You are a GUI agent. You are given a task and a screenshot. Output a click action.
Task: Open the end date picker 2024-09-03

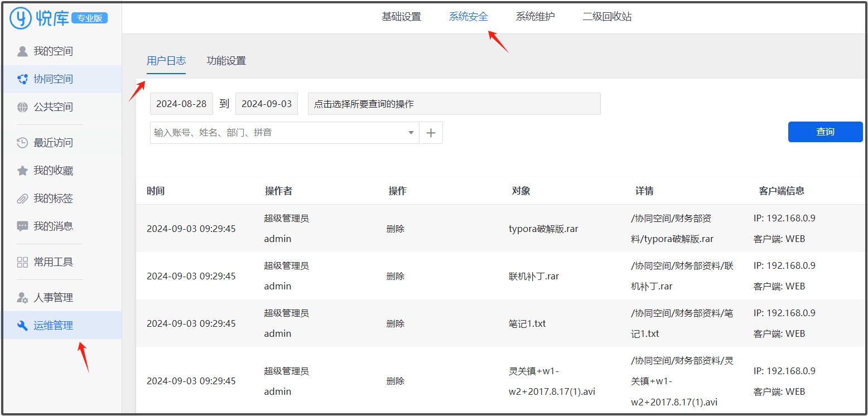click(x=267, y=104)
